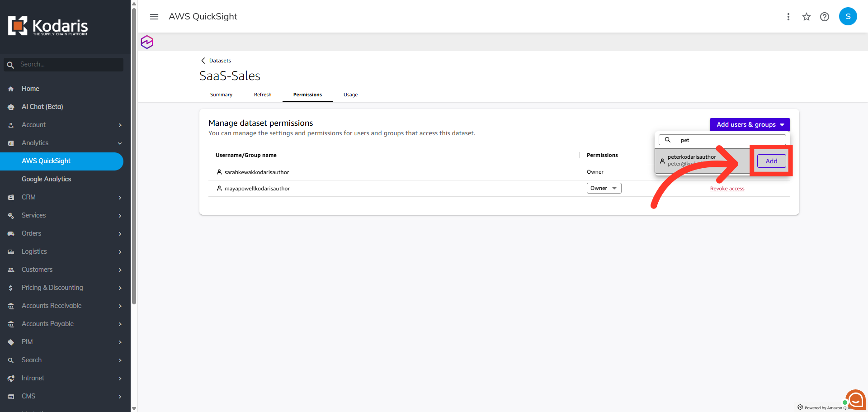
Task: Select the Permissions tab
Action: (x=307, y=95)
